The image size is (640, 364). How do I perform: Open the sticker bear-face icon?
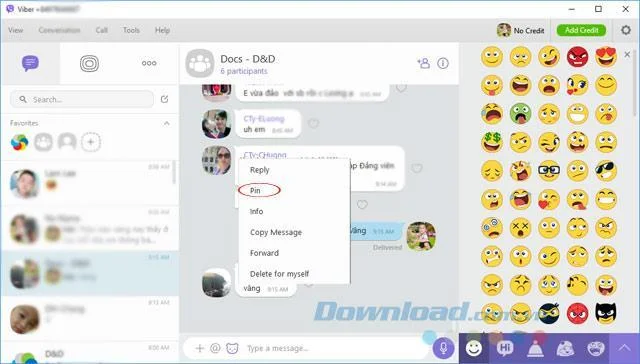(x=232, y=348)
